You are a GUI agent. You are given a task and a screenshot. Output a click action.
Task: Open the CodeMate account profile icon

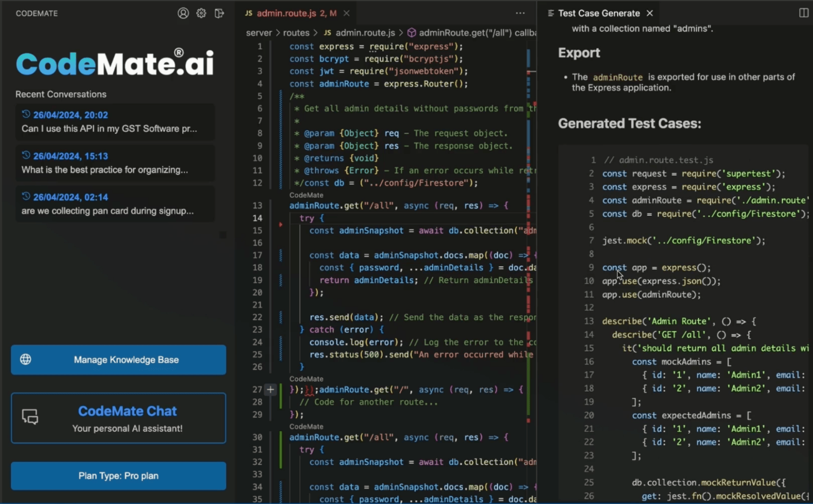click(183, 13)
